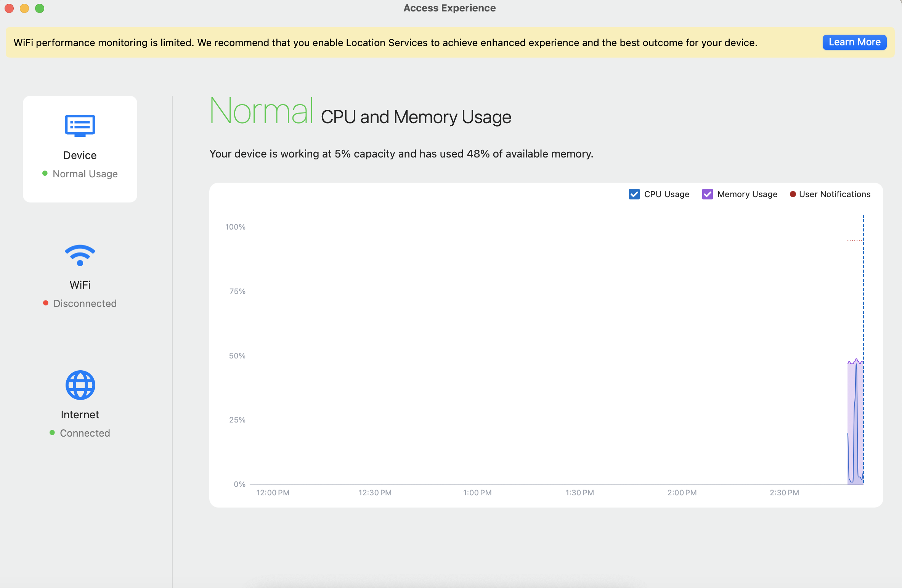The image size is (902, 588).
Task: Click the red dotted threshold line
Action: [854, 240]
